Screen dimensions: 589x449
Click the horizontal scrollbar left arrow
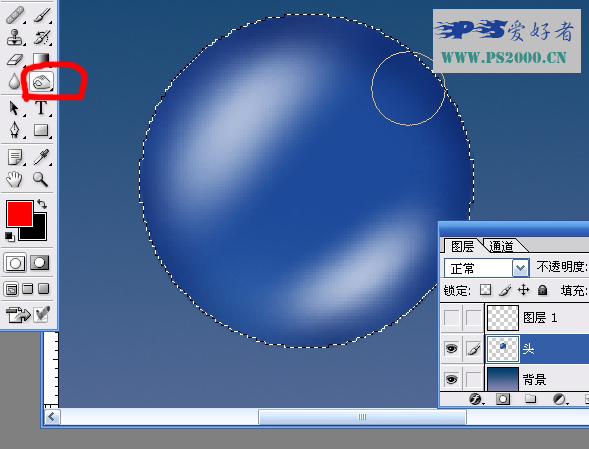[x=52, y=417]
